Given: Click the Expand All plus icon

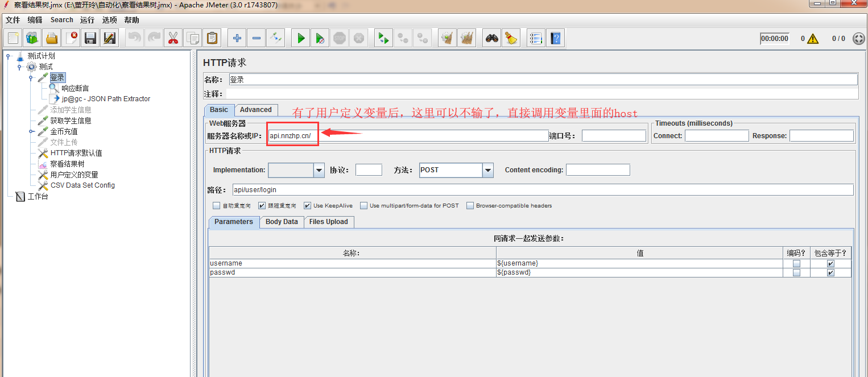Looking at the screenshot, I should 237,38.
